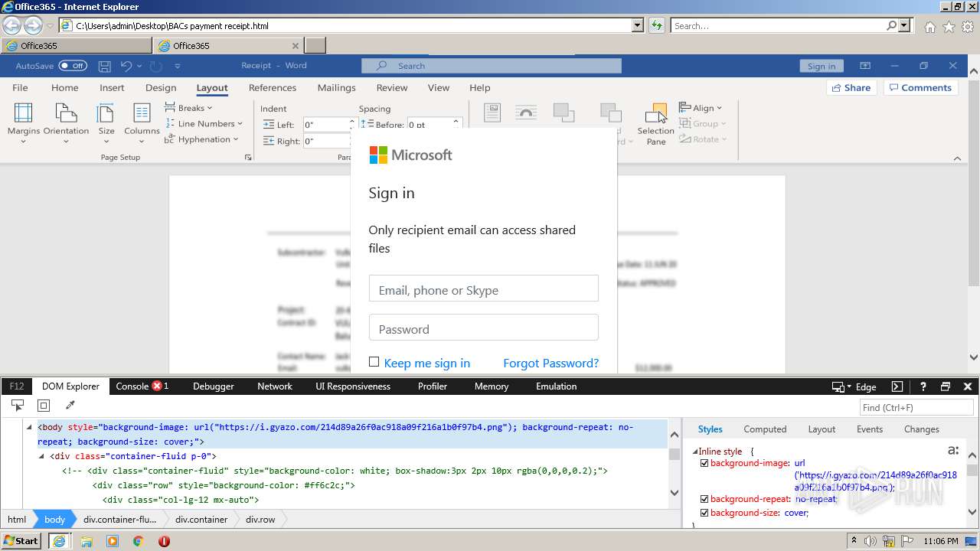Click the Undo arrow in Word title bar
Viewport: 980px width, 551px height.
pyautogui.click(x=126, y=66)
